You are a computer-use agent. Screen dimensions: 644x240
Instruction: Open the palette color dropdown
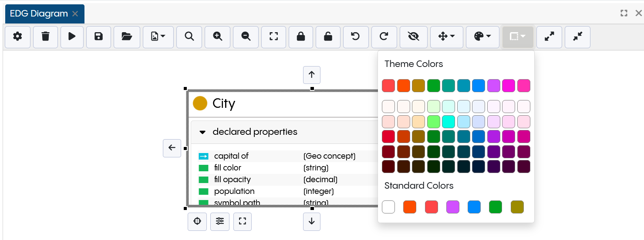482,37
